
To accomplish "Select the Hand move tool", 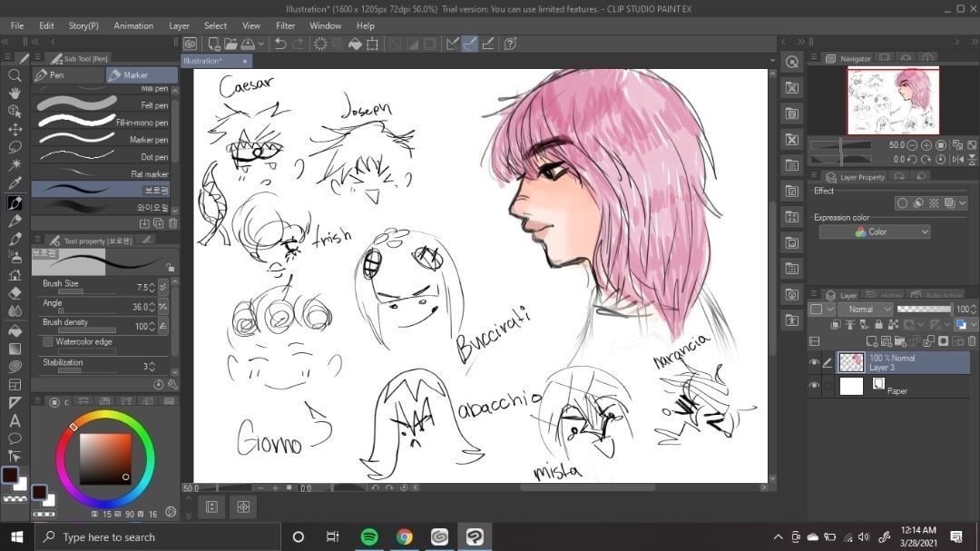I will [x=15, y=93].
